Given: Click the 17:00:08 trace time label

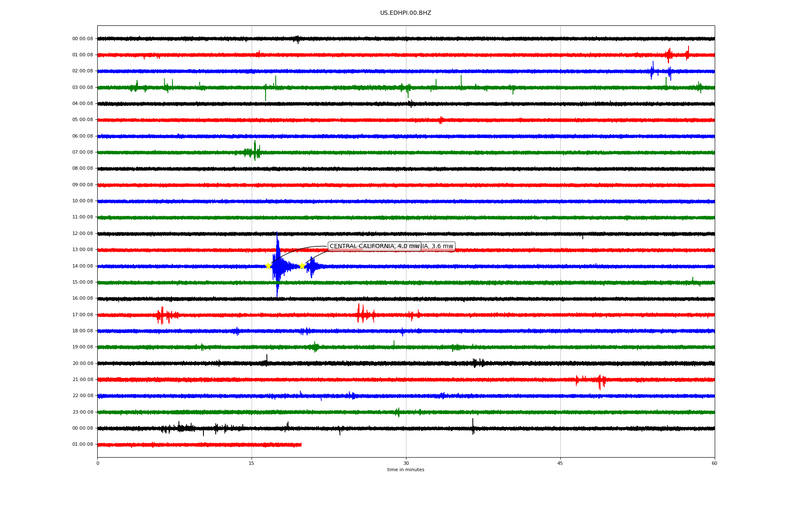Looking at the screenshot, I should (x=82, y=315).
